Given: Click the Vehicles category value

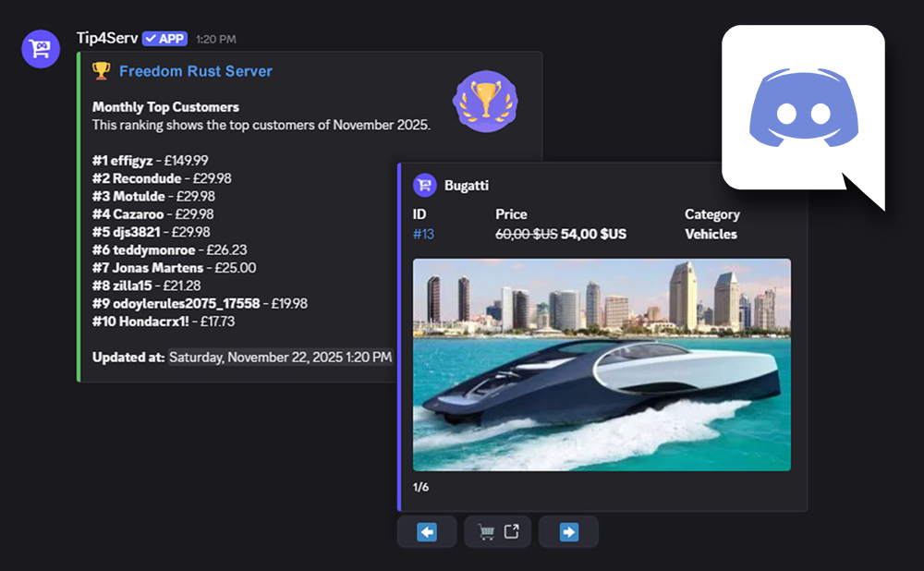Looking at the screenshot, I should point(711,234).
